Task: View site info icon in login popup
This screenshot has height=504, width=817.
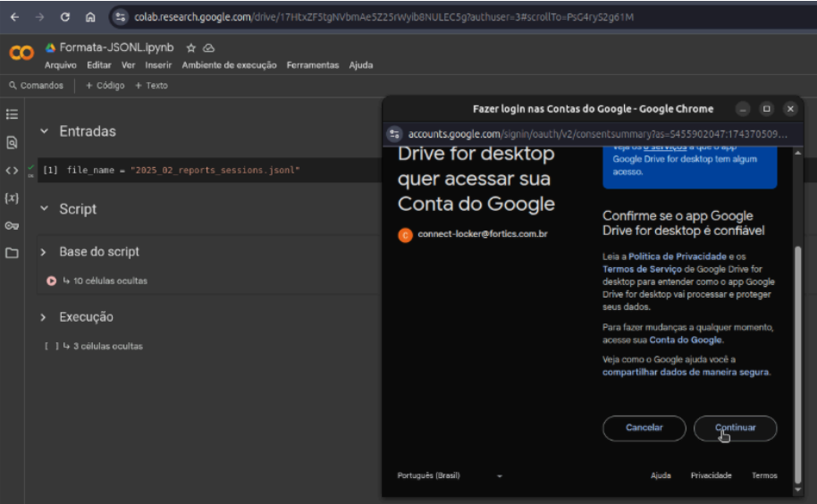Action: click(394, 134)
